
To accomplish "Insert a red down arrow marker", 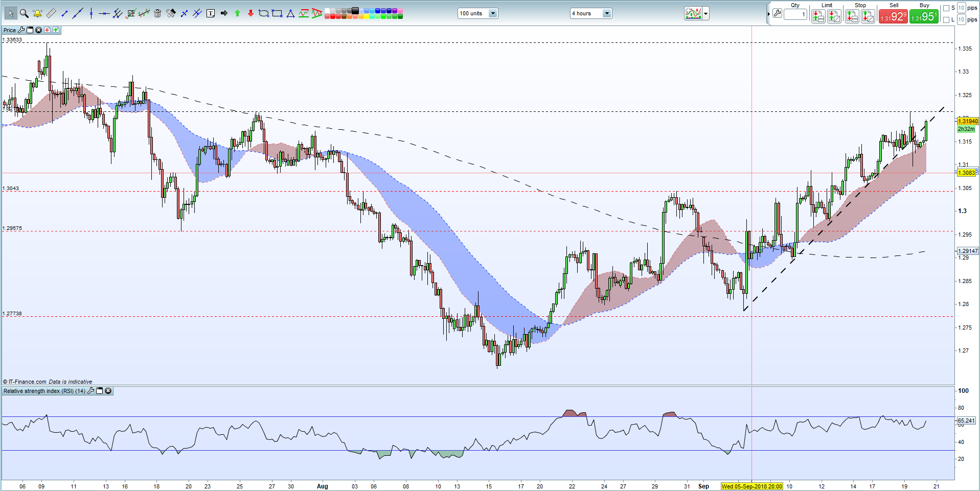I will (250, 13).
